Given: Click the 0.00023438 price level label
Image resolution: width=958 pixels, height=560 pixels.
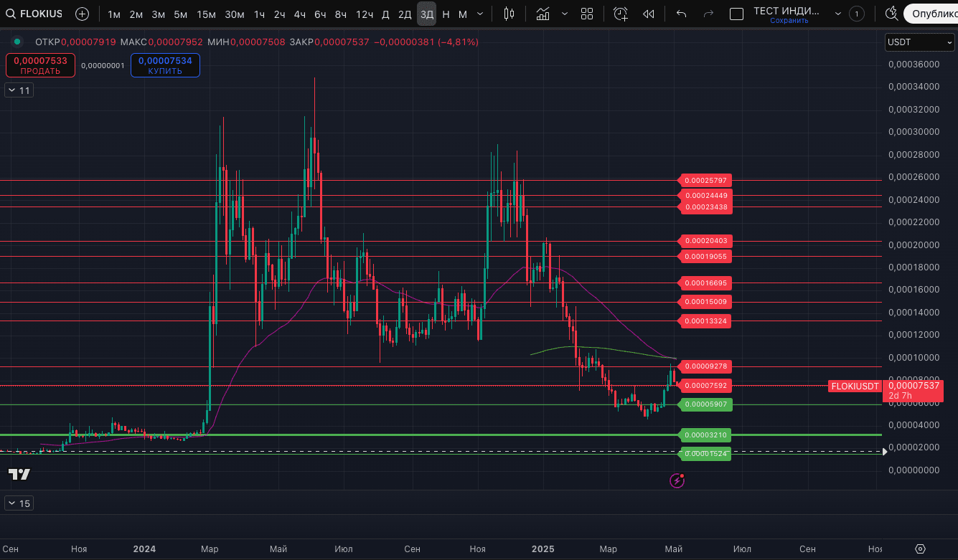Looking at the screenshot, I should pyautogui.click(x=706, y=207).
